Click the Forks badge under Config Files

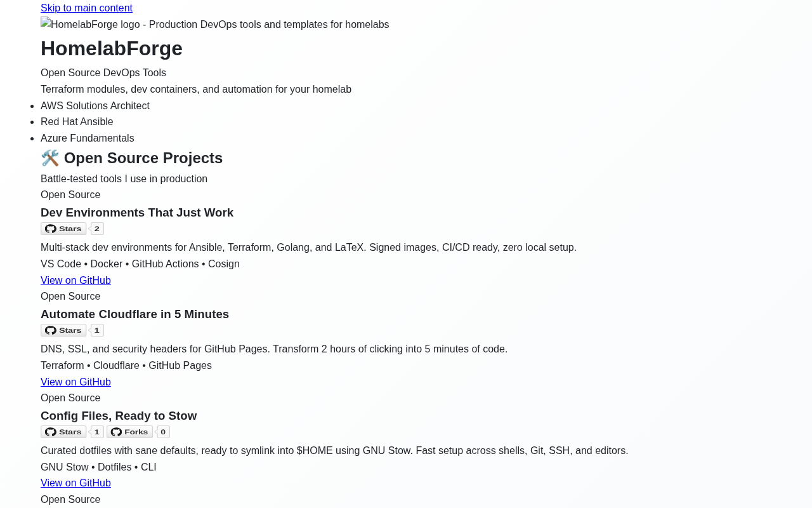point(129,432)
